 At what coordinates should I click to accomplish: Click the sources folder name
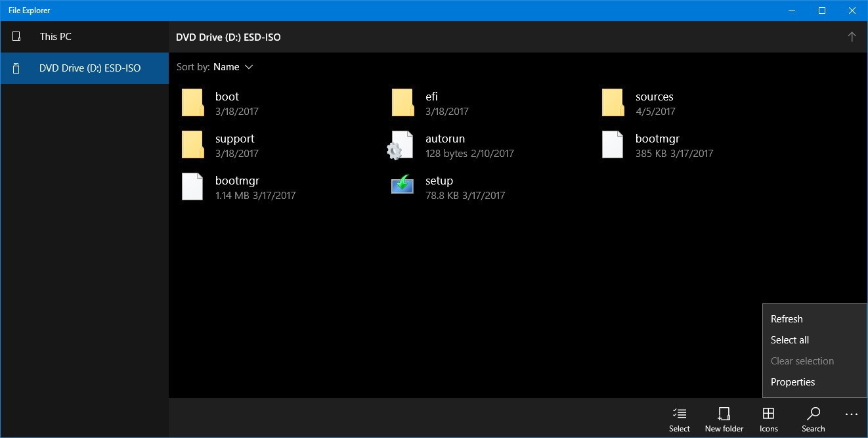(x=655, y=97)
